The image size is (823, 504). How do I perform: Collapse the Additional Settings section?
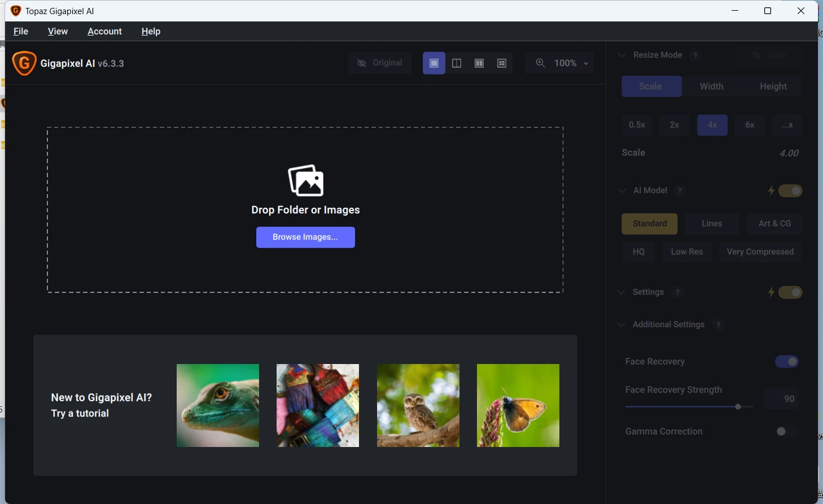[621, 325]
